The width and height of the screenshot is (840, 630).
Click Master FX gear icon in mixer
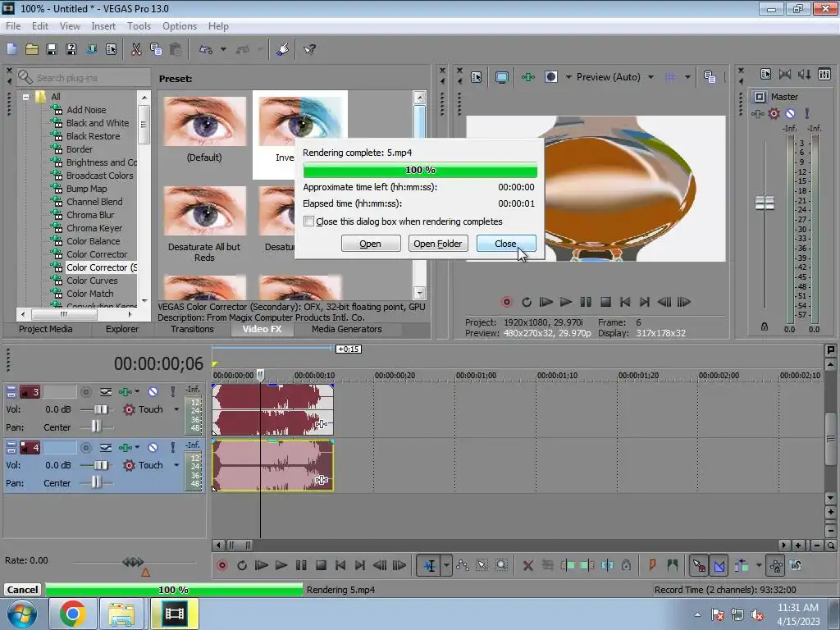point(774,113)
